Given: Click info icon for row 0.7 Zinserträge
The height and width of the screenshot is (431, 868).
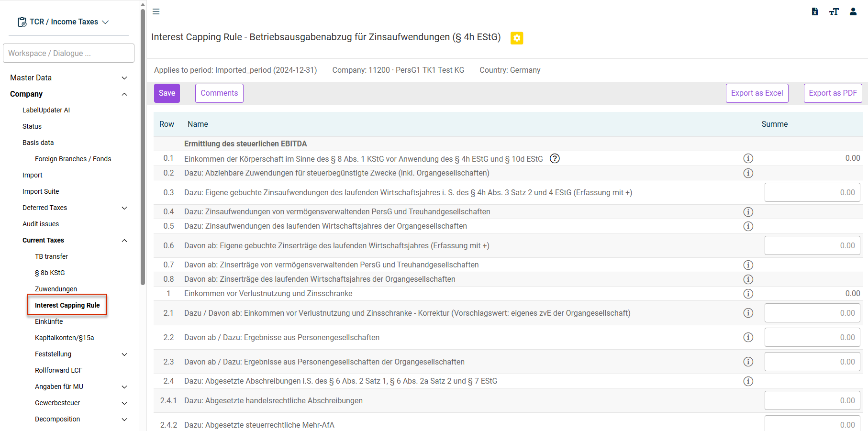Looking at the screenshot, I should [748, 265].
